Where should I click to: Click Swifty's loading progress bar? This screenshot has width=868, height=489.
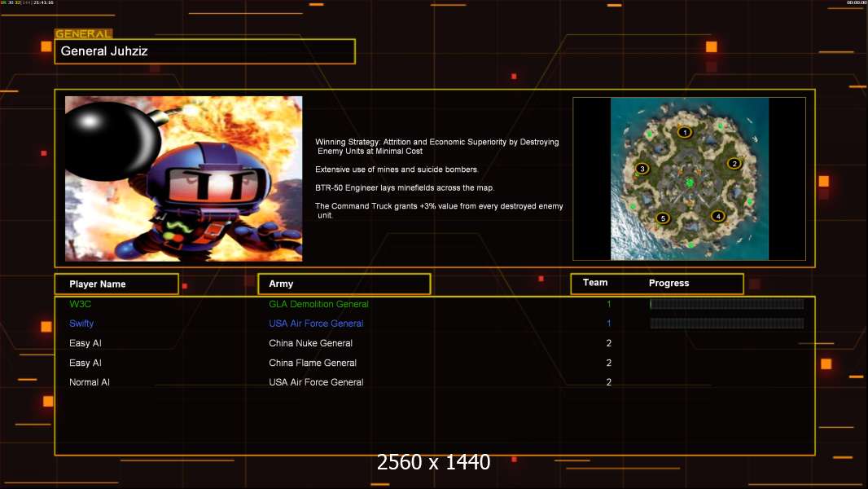point(726,324)
